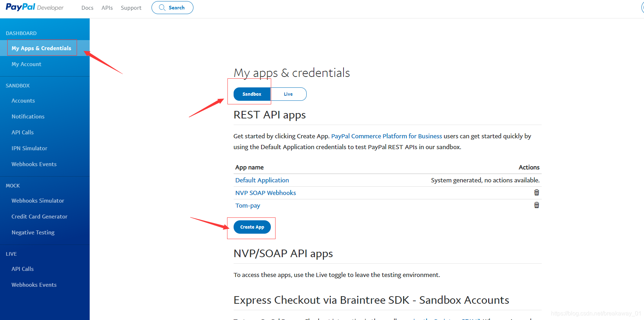
Task: Open the IPN Simulator
Action: [x=29, y=148]
